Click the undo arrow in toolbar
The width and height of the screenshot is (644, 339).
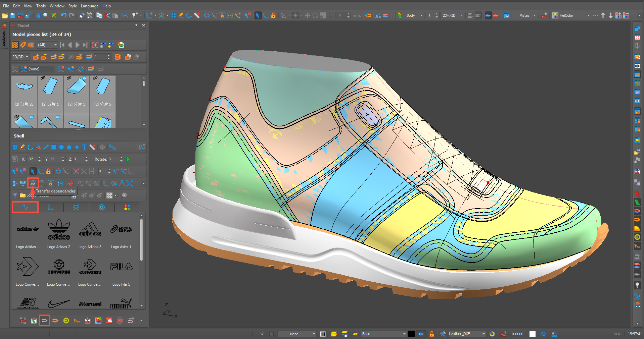click(x=63, y=15)
